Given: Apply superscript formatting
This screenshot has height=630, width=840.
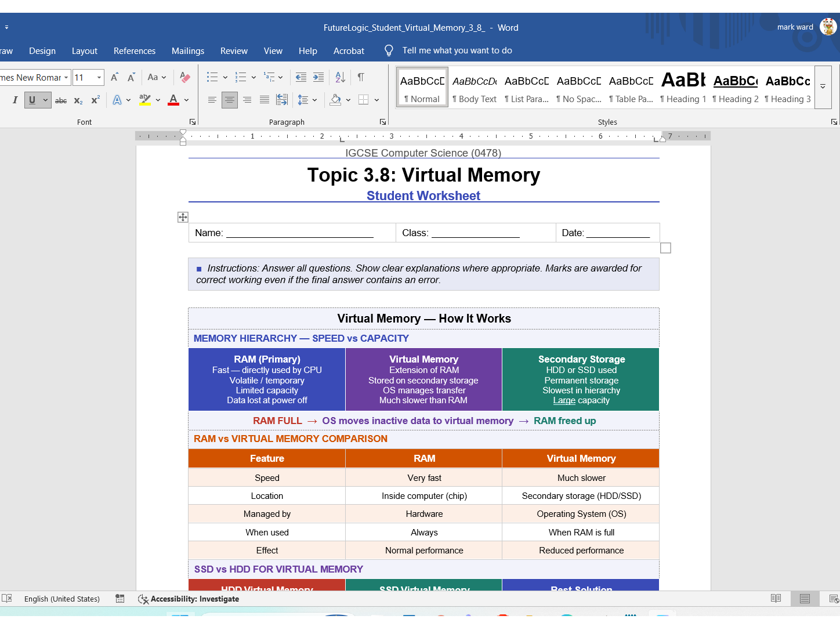Looking at the screenshot, I should (96, 100).
